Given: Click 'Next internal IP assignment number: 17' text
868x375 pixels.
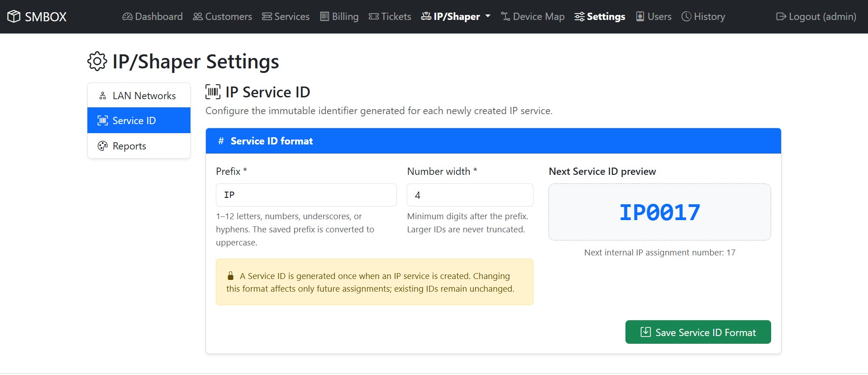Looking at the screenshot, I should [659, 252].
